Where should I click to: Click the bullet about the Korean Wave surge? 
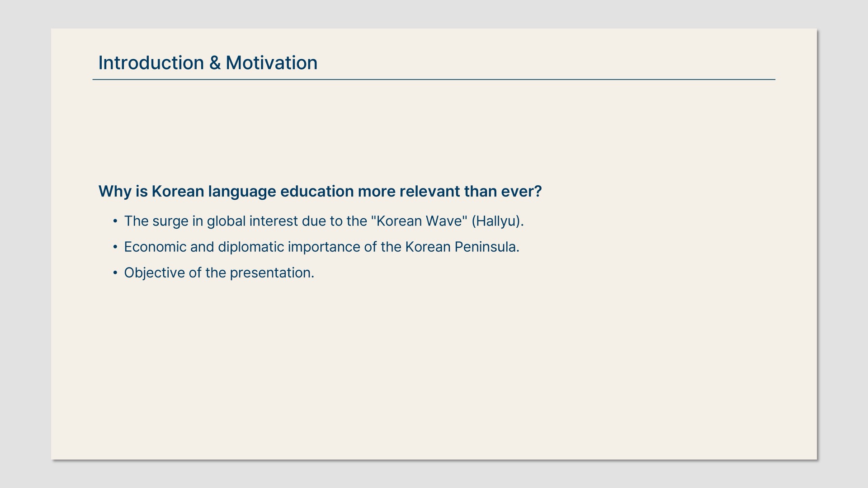[x=323, y=221]
